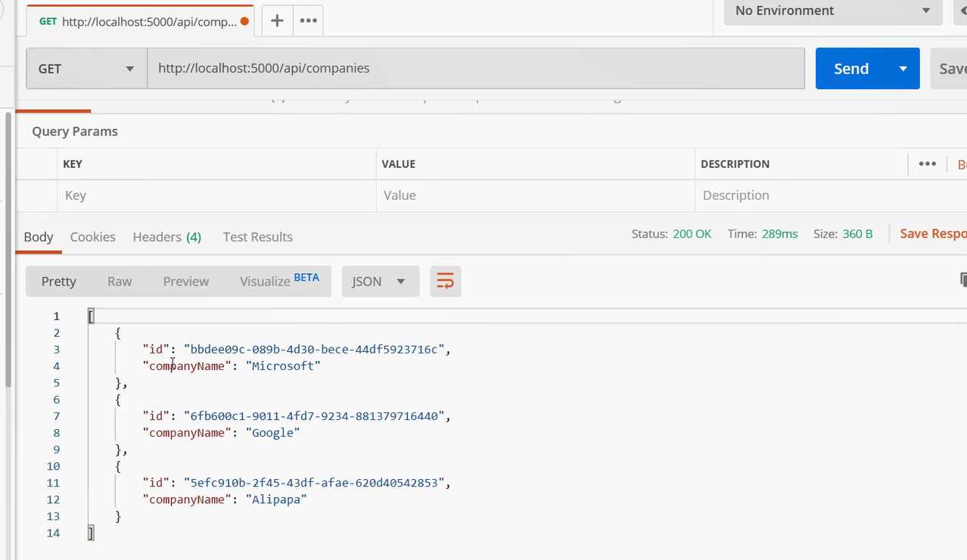Select the Preview view mode
This screenshot has width=967, height=560.
(185, 282)
